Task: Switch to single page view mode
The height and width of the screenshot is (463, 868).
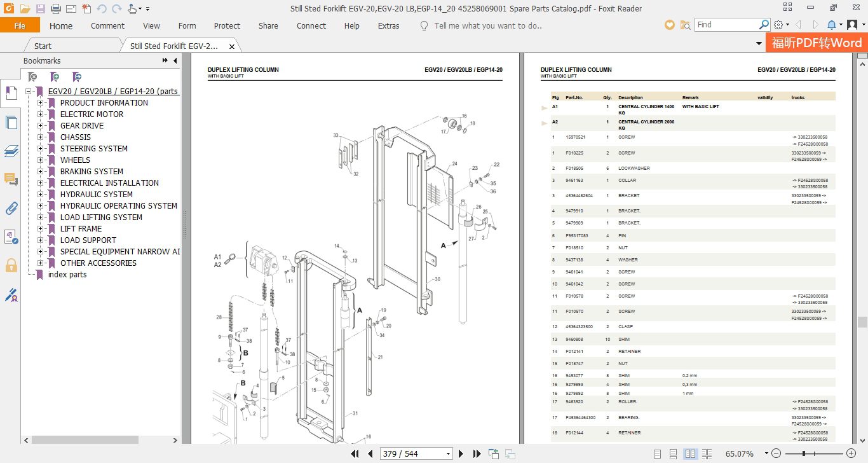Action: coord(656,453)
